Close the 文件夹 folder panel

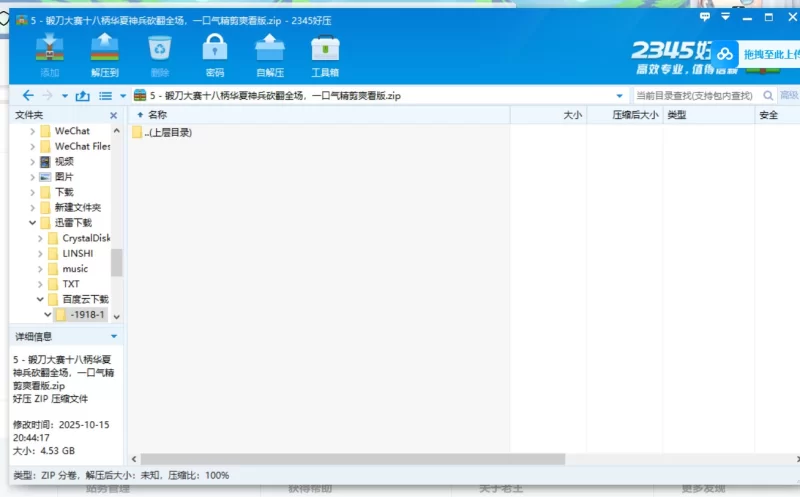pyautogui.click(x=113, y=115)
